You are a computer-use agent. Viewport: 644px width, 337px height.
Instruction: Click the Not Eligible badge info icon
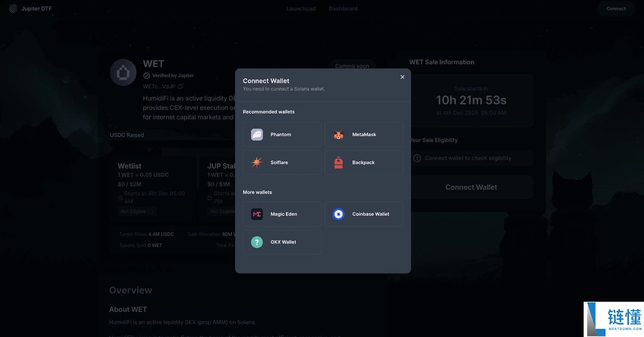150,212
